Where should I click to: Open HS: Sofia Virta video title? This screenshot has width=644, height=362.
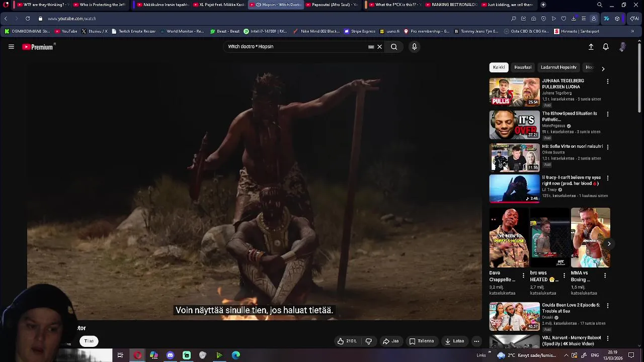coord(572,147)
